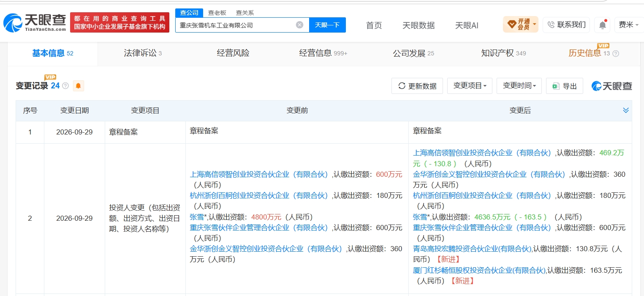The image size is (644, 296).
Task: Click the 投资人变更 item description in row 2
Action: point(145,218)
